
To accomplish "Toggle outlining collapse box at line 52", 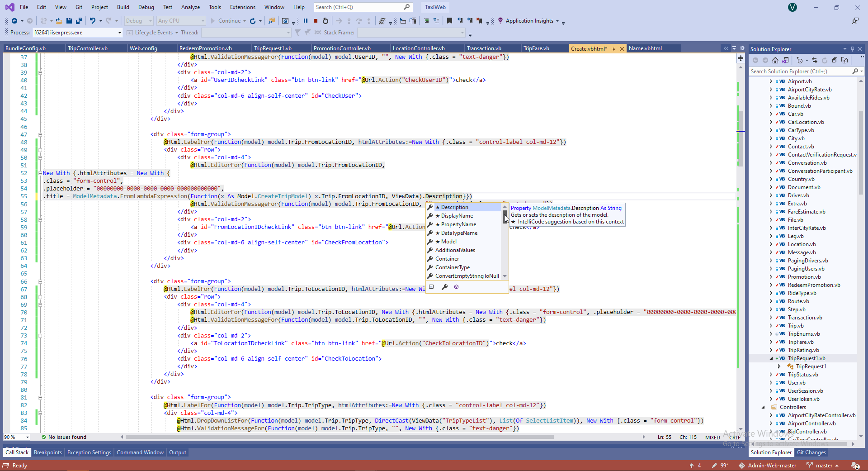I will coord(40,173).
